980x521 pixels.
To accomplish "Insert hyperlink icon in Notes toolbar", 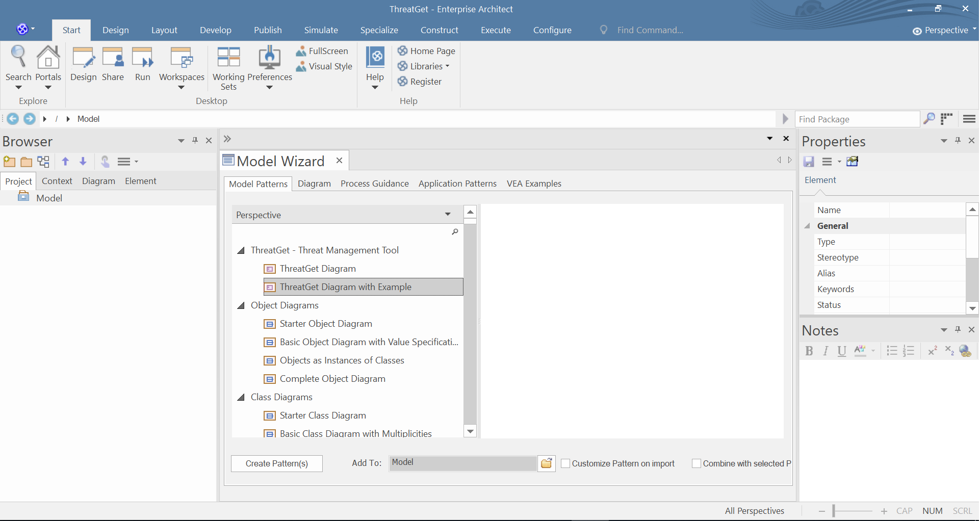I will coord(965,351).
